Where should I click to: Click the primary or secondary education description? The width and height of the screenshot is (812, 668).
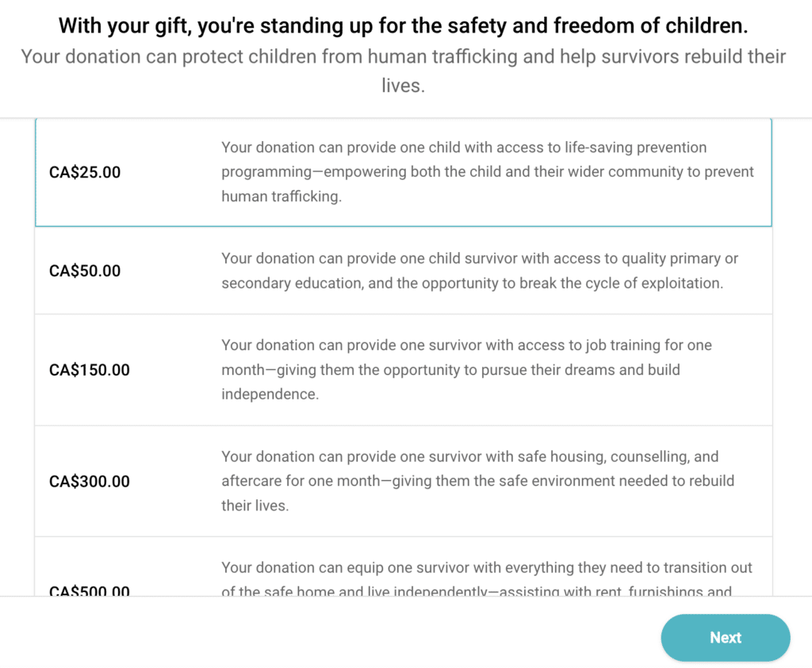pyautogui.click(x=479, y=270)
